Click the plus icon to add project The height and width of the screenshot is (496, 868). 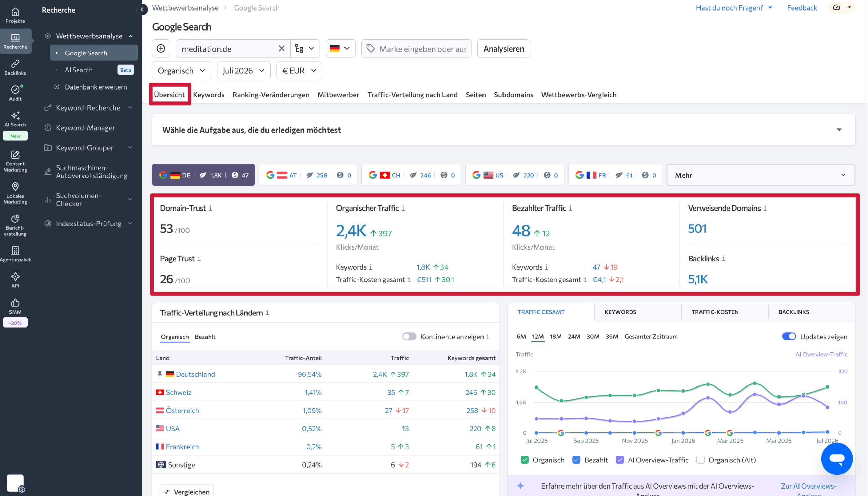coord(161,48)
